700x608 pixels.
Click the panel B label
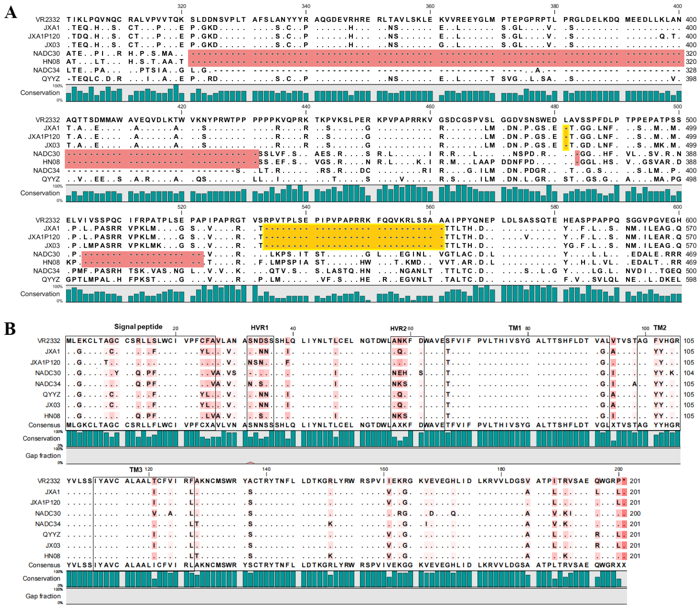pos(10,328)
